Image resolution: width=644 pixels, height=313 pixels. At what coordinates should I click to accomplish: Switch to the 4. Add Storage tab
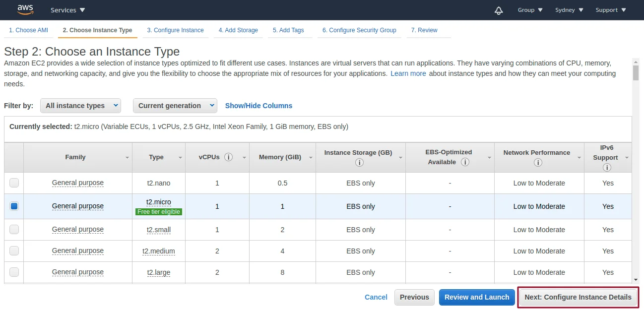click(238, 30)
